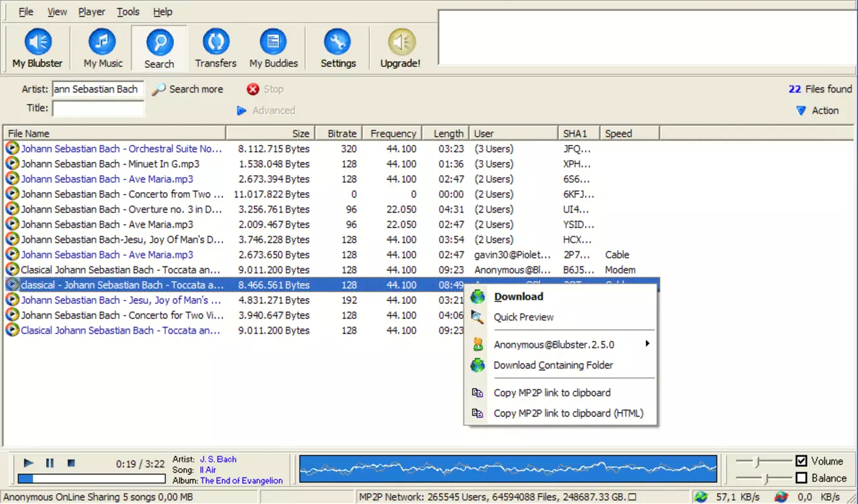Screen dimensions: 858x504
Task: Open the Help menu
Action: point(163,12)
